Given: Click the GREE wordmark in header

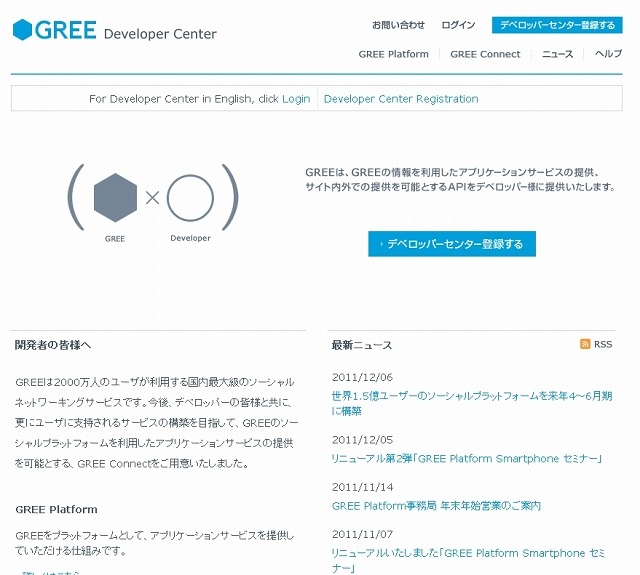Looking at the screenshot, I should (x=66, y=30).
